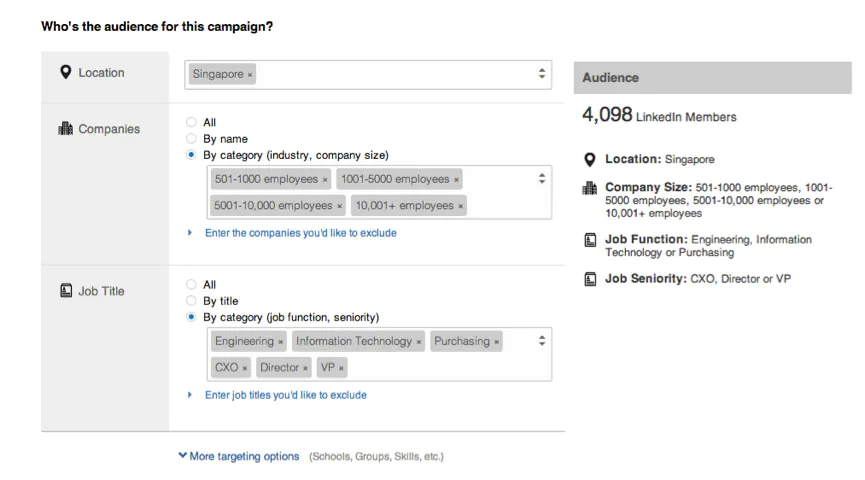This screenshot has width=865, height=480.
Task: Open the job category dropdown arrows
Action: 542,340
